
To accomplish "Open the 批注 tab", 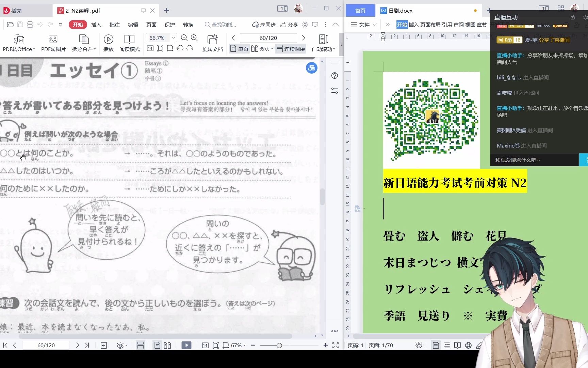I will [115, 25].
